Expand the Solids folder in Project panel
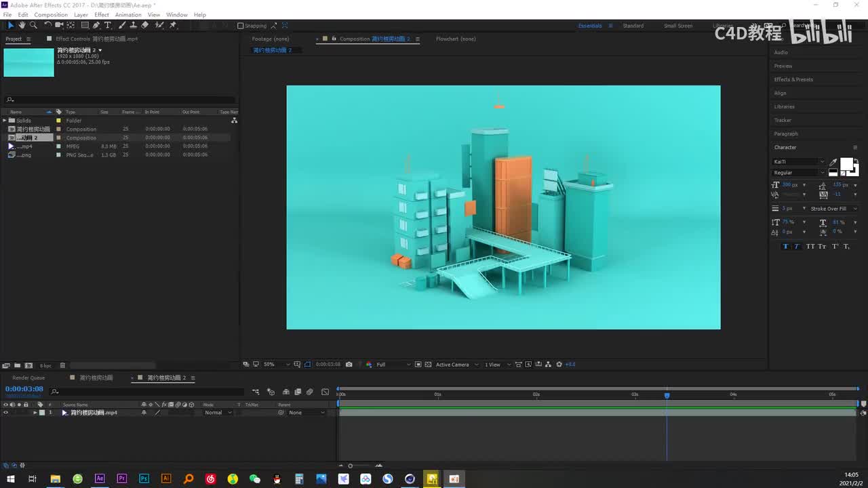868x488 pixels. click(5, 121)
